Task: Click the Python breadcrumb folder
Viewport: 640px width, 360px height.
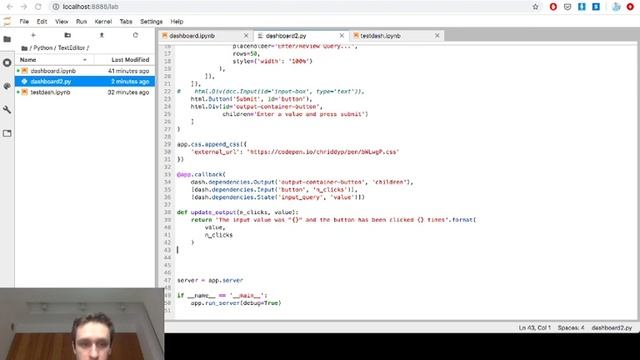Action: [x=43, y=48]
